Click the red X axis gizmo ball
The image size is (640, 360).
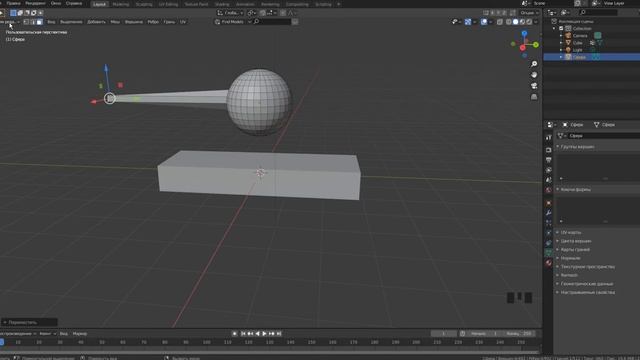[522, 48]
